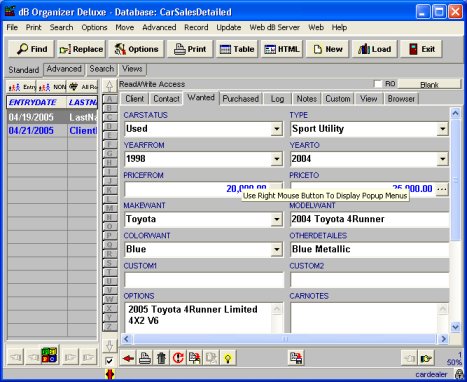Toggle the checkbox below the alphabet index
467x382 pixels.
pos(109,361)
